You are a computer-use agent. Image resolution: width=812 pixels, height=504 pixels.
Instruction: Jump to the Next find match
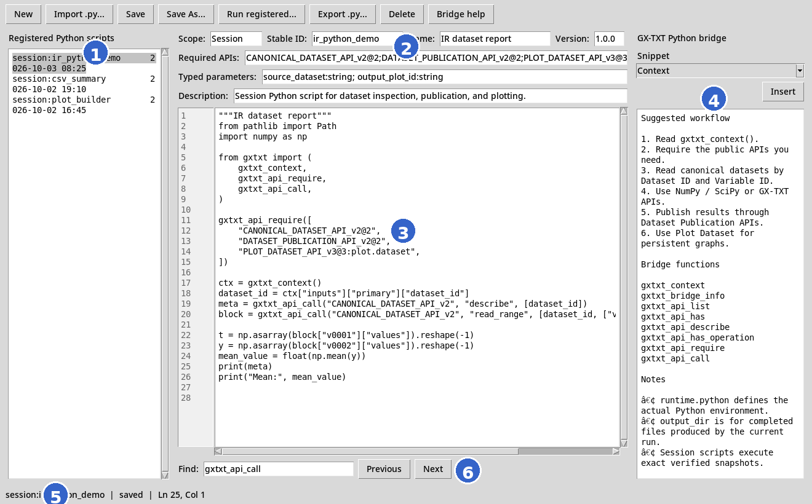433,469
